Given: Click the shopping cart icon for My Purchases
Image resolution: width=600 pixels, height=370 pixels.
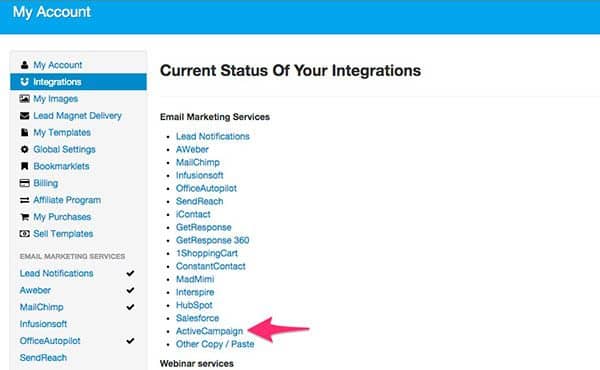Looking at the screenshot, I should (x=24, y=217).
